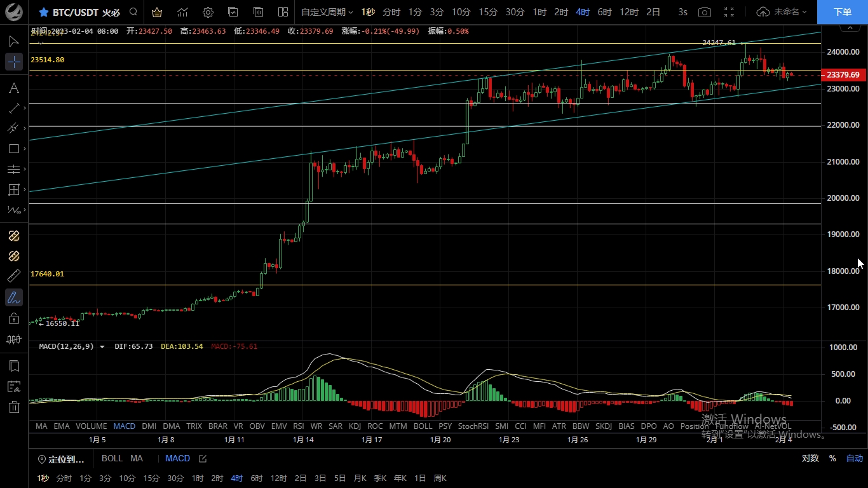The height and width of the screenshot is (488, 868).
Task: Open chart settings gear icon
Action: point(208,12)
